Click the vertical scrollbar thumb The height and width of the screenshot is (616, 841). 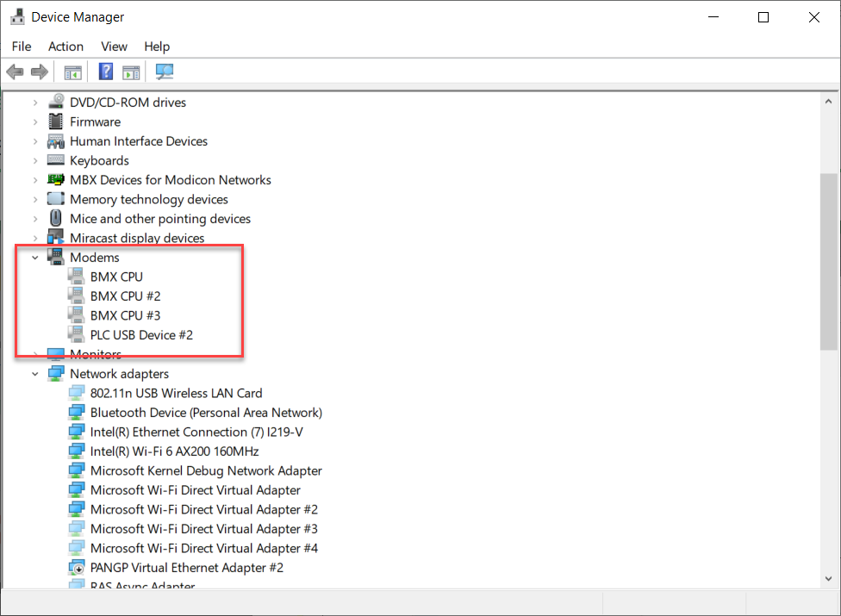click(x=829, y=262)
